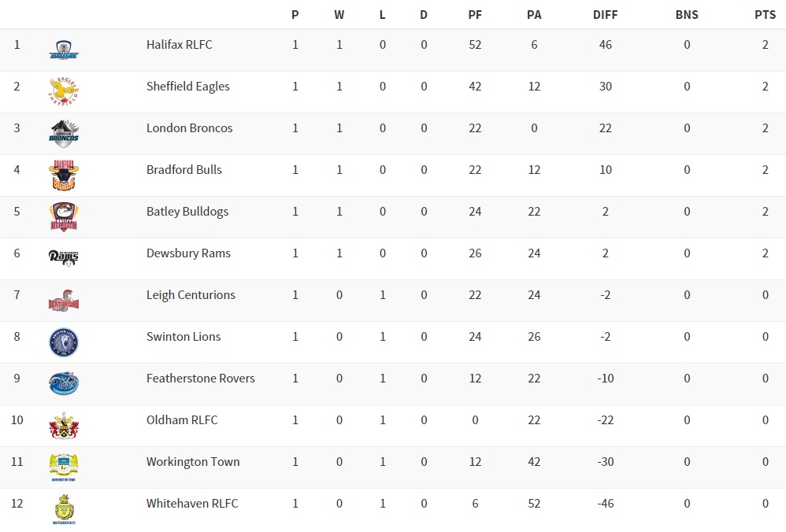The width and height of the screenshot is (786, 532).
Task: Click the Bradford Bulls team badge
Action: (x=64, y=175)
